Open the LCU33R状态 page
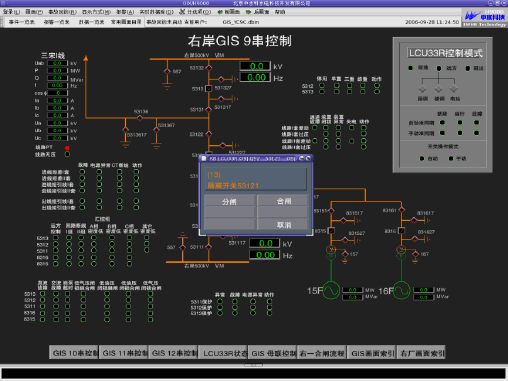 coord(223,353)
